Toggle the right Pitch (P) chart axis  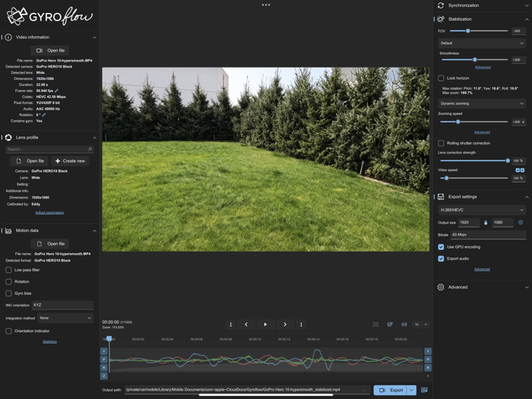(x=428, y=359)
